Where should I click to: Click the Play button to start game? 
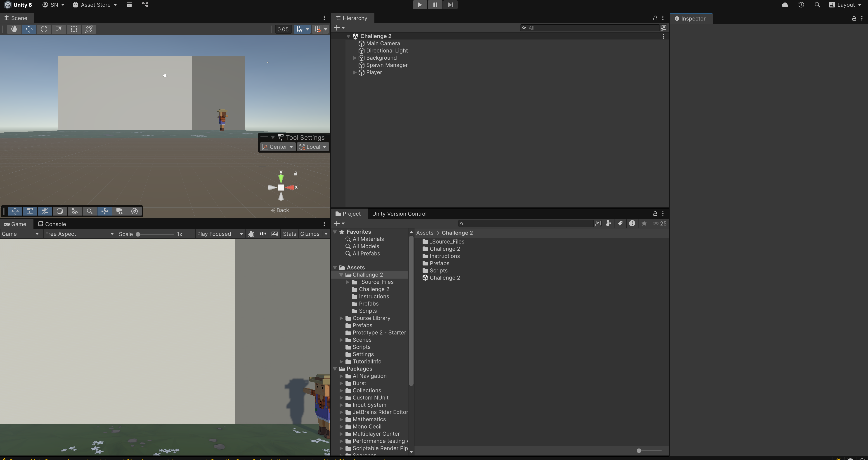(419, 5)
